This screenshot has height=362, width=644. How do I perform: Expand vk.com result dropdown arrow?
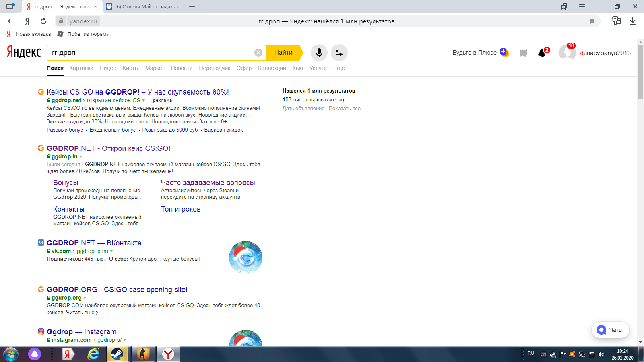(x=111, y=251)
